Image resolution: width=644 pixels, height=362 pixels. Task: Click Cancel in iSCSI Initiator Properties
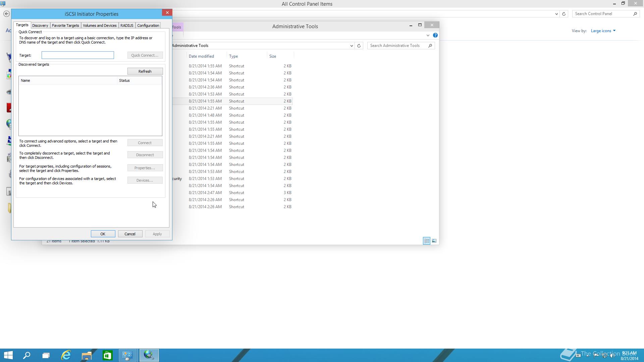pyautogui.click(x=130, y=234)
